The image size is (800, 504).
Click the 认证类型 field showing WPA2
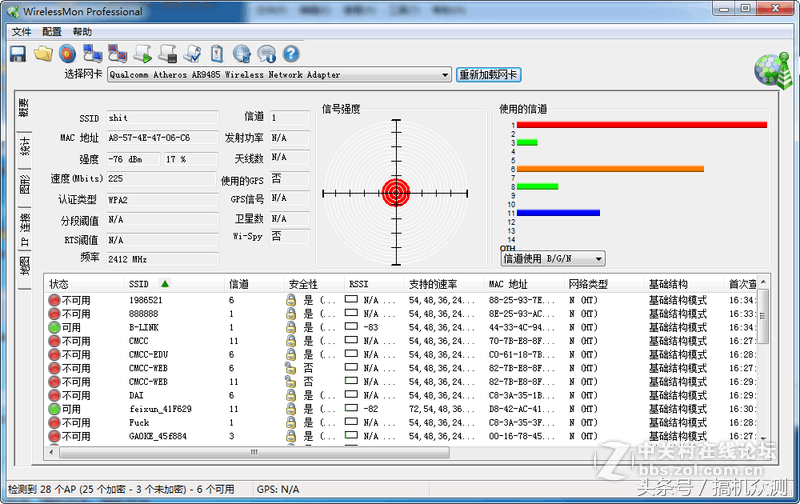click(x=162, y=200)
